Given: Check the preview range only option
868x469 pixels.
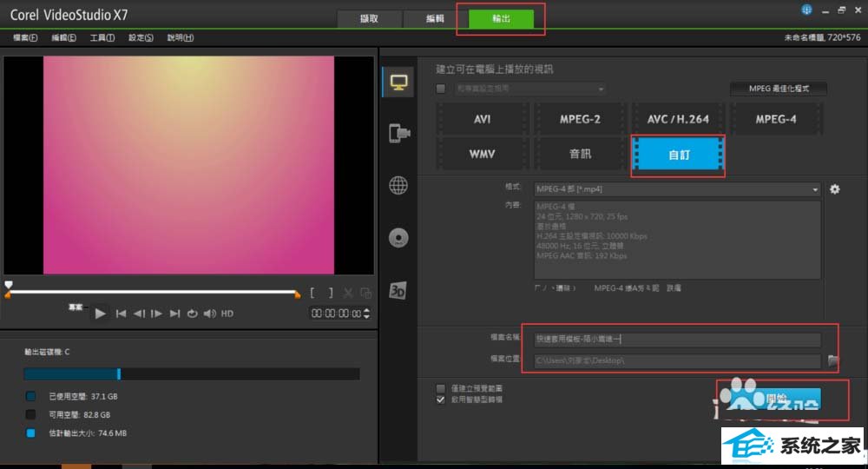Looking at the screenshot, I should click(x=441, y=388).
